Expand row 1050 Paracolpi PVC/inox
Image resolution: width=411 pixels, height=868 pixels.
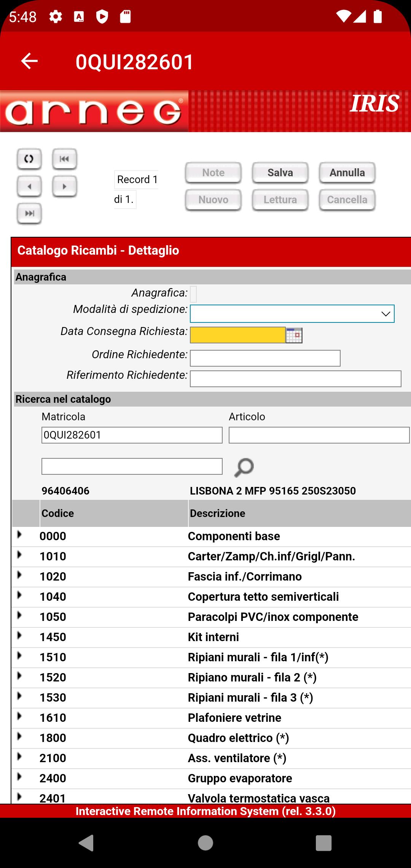19,616
